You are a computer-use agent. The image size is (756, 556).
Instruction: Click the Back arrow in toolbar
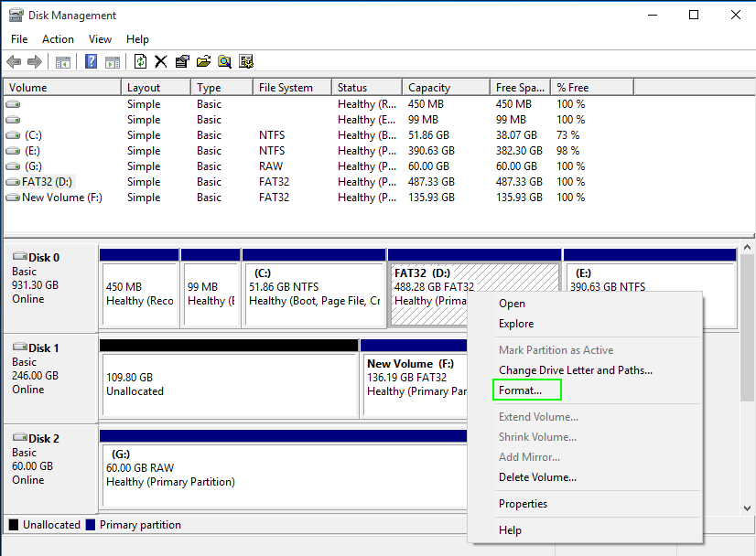14,61
